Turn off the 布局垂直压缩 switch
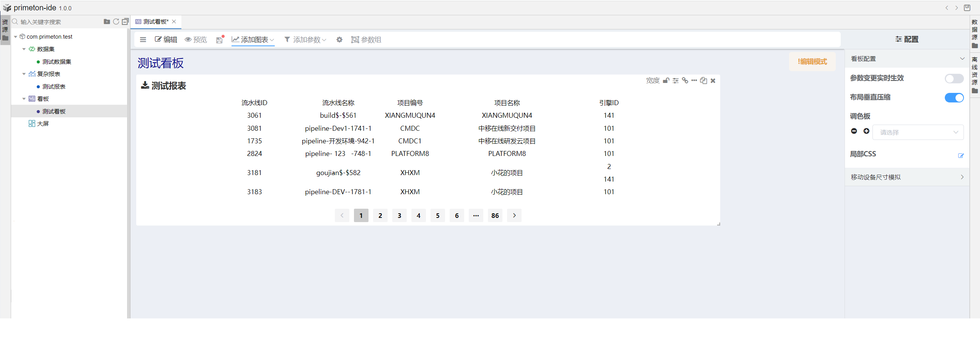 [954, 98]
